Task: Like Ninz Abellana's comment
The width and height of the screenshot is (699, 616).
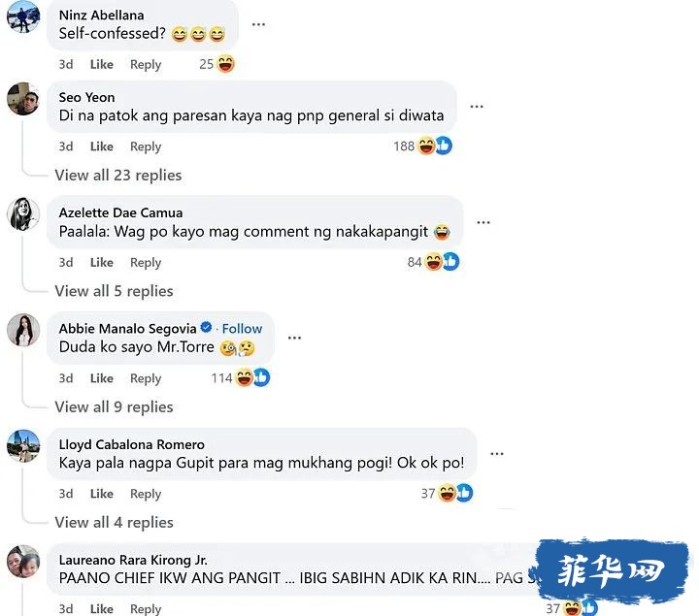Action: point(102,65)
